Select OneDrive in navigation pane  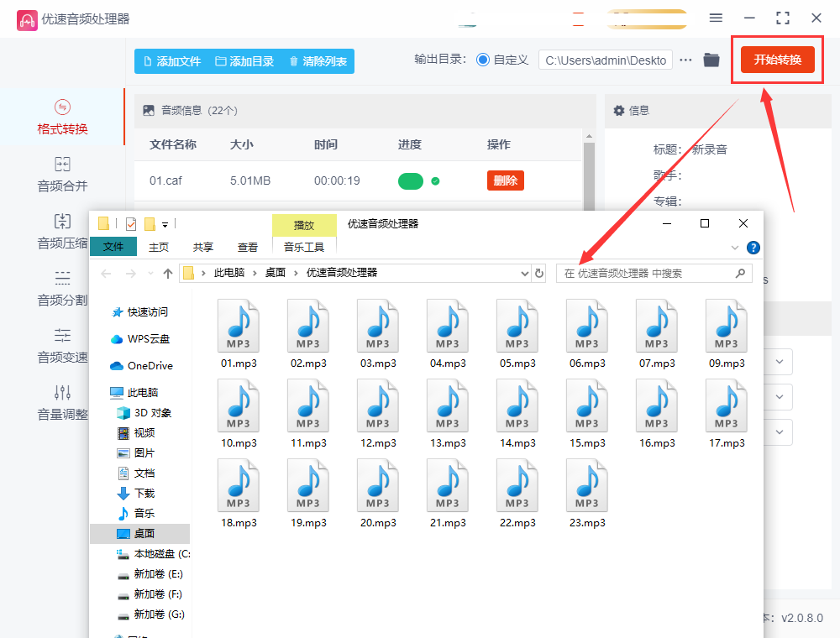click(x=141, y=365)
